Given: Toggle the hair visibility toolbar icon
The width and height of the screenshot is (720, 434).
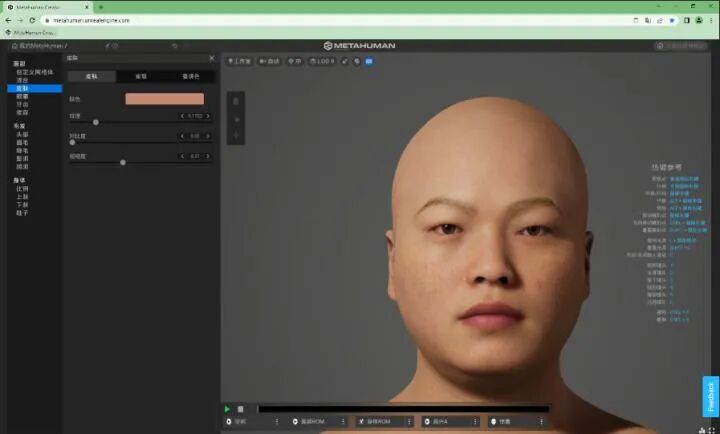Looking at the screenshot, I should [x=357, y=61].
